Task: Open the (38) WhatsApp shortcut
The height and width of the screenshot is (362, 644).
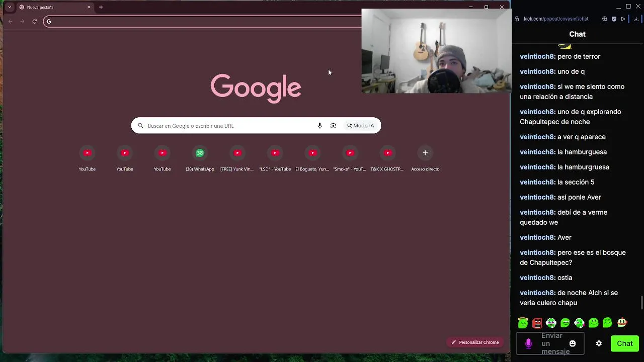Action: (x=200, y=158)
